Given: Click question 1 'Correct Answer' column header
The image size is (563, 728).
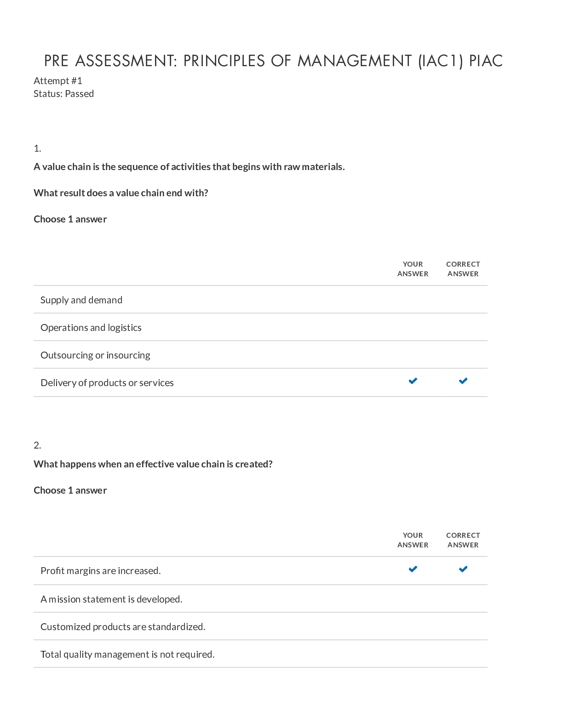Looking at the screenshot, I should (463, 269).
